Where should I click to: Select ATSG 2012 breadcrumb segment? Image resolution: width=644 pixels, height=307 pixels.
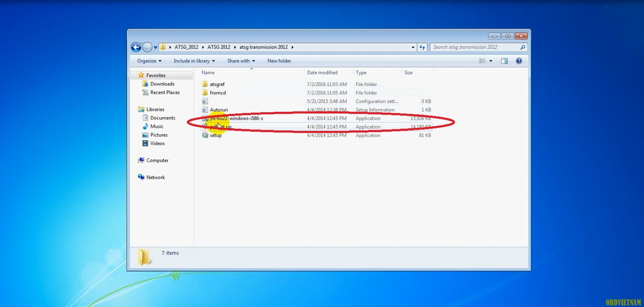pyautogui.click(x=219, y=47)
